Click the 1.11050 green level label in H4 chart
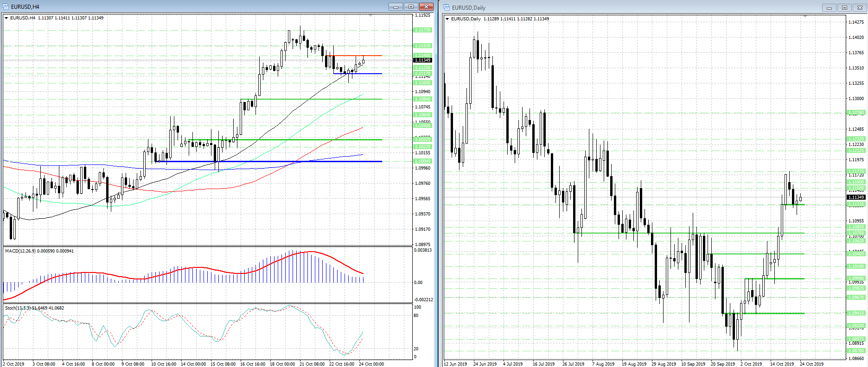Viewport: 868px width, 367px height. (x=422, y=83)
